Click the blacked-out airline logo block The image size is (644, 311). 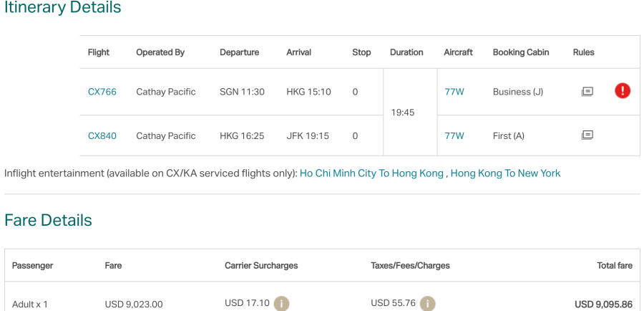(x=42, y=95)
